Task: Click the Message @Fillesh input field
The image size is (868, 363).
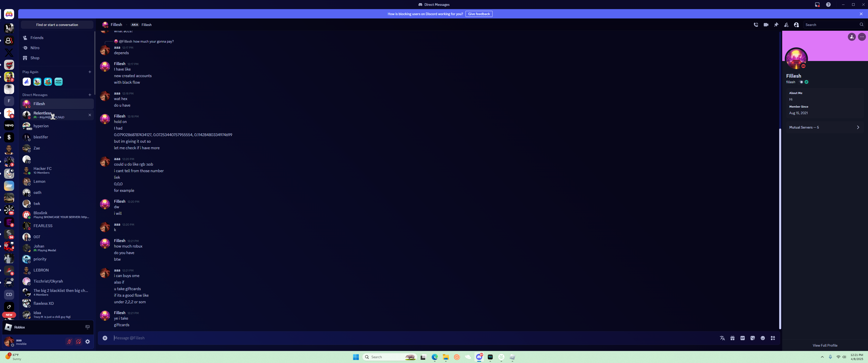Action: click(404, 338)
